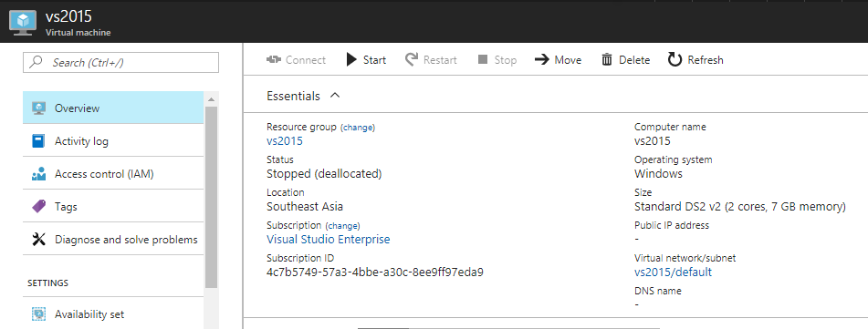Click the virtual machine icon in header
The height and width of the screenshot is (329, 868).
tap(23, 23)
